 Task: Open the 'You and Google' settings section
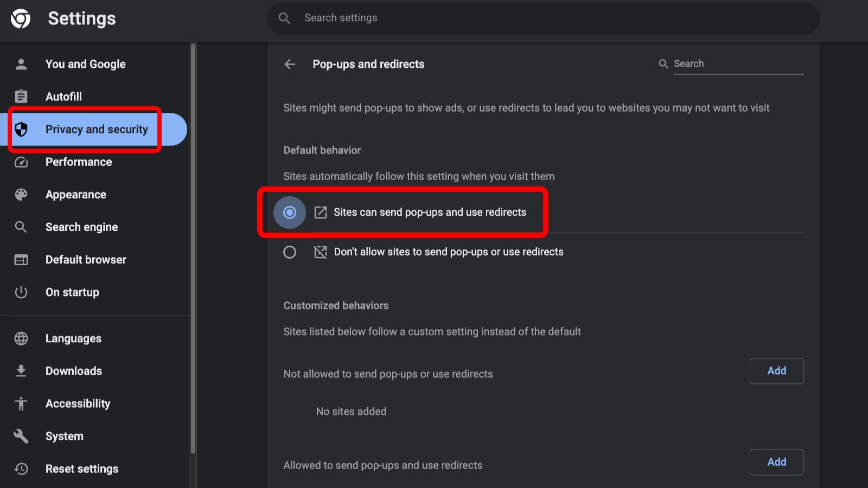[x=85, y=64]
